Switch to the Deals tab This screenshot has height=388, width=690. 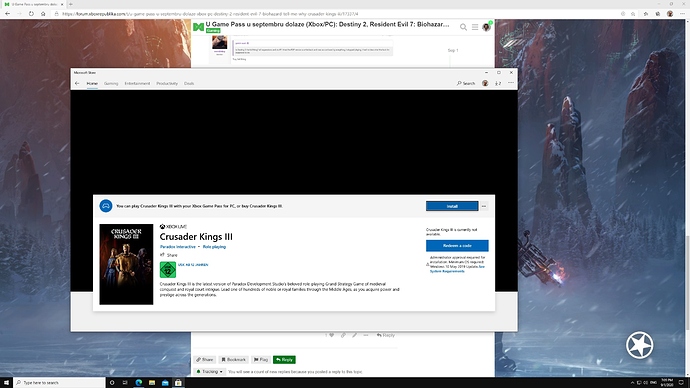point(189,83)
